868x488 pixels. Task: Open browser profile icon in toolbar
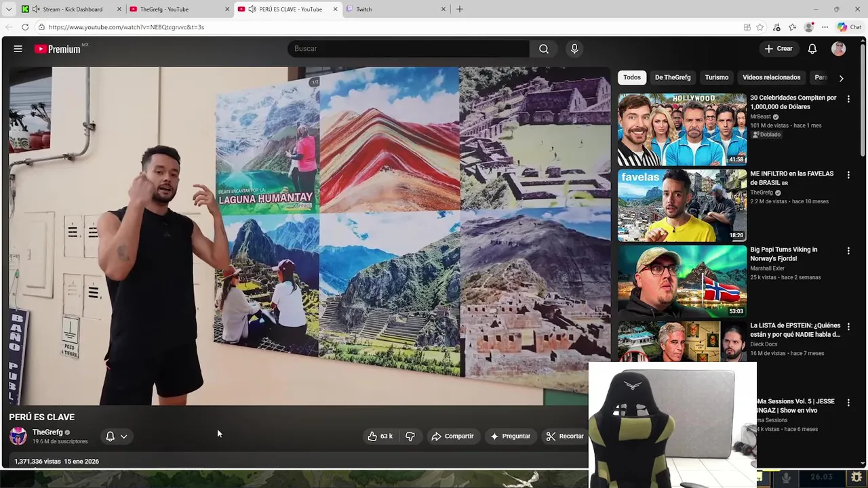click(x=808, y=27)
